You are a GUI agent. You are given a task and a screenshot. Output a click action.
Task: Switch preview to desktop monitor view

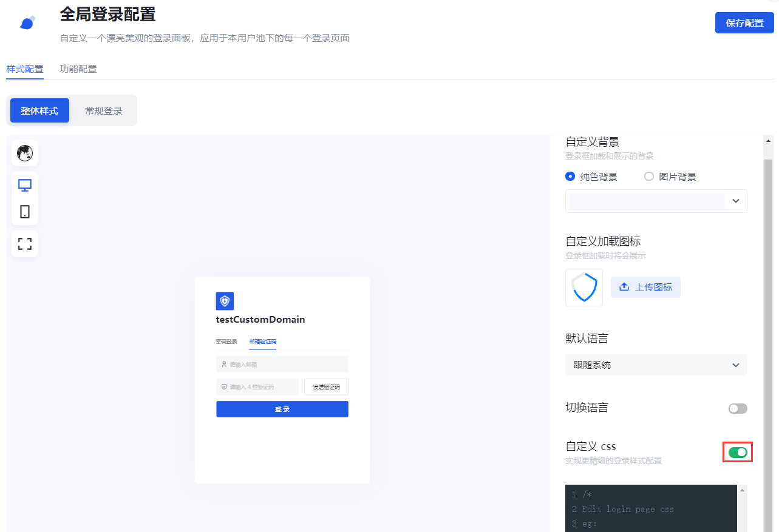click(25, 186)
